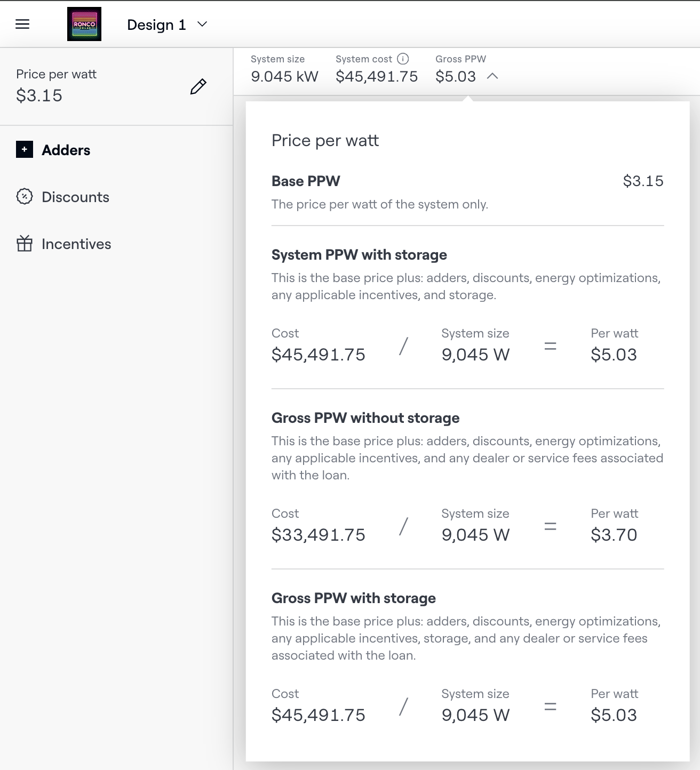Open the Incentives section
The width and height of the screenshot is (700, 770).
point(76,244)
